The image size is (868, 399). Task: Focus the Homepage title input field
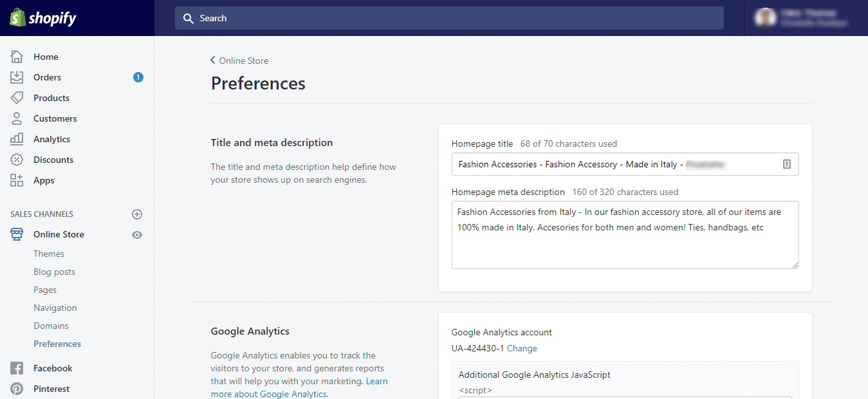(614, 164)
